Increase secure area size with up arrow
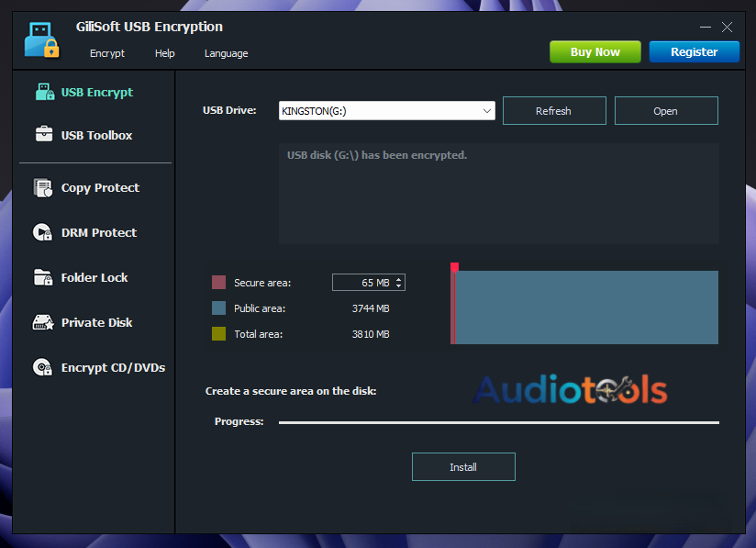756x548 pixels. click(399, 279)
